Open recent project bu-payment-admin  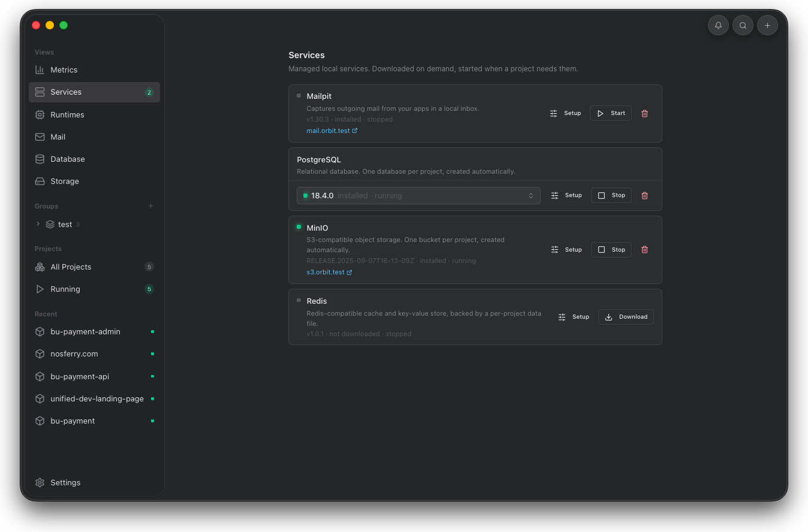pos(94,331)
